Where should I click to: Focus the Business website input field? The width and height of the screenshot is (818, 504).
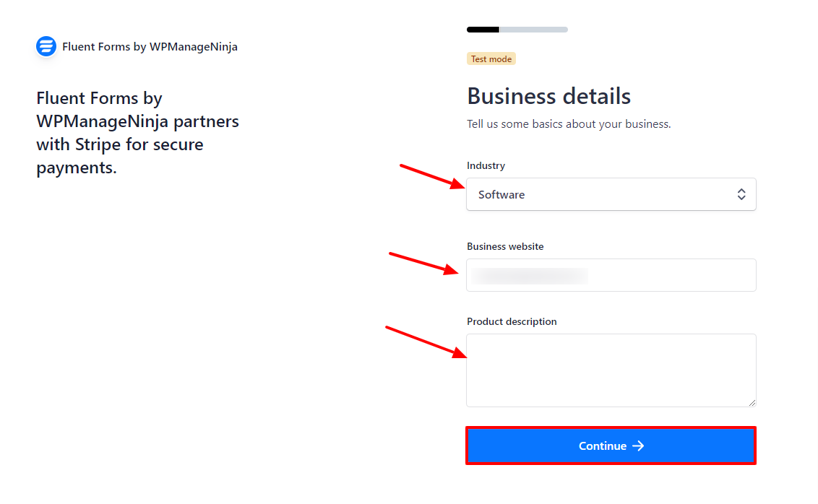(611, 275)
